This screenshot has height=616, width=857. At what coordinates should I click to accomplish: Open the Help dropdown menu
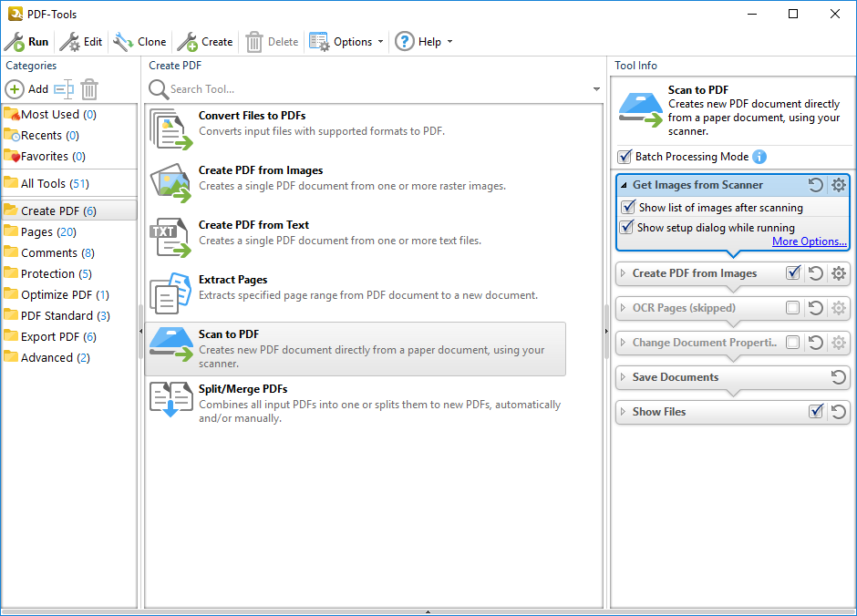pyautogui.click(x=424, y=42)
